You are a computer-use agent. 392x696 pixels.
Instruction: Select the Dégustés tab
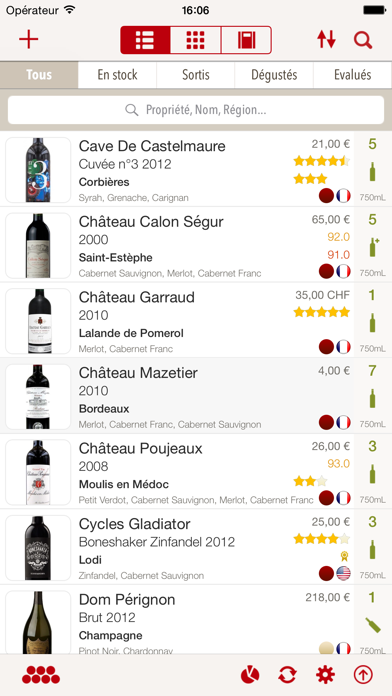click(274, 75)
